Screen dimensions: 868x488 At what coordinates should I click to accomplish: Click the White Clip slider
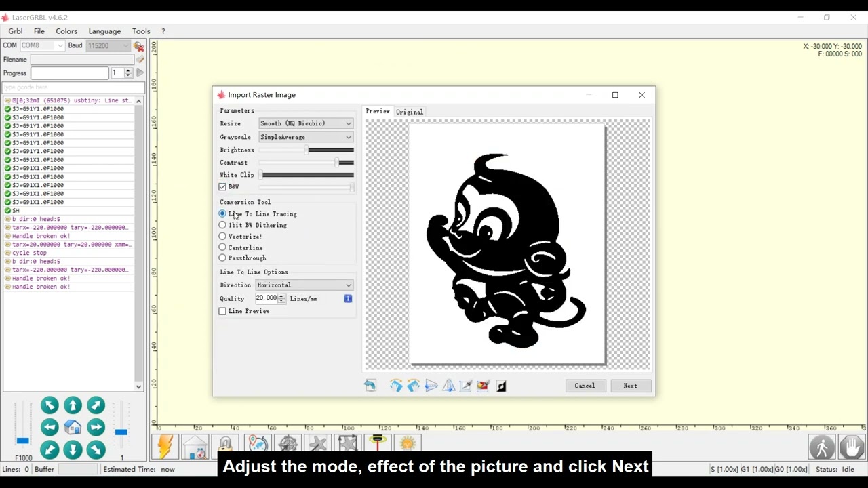click(307, 175)
